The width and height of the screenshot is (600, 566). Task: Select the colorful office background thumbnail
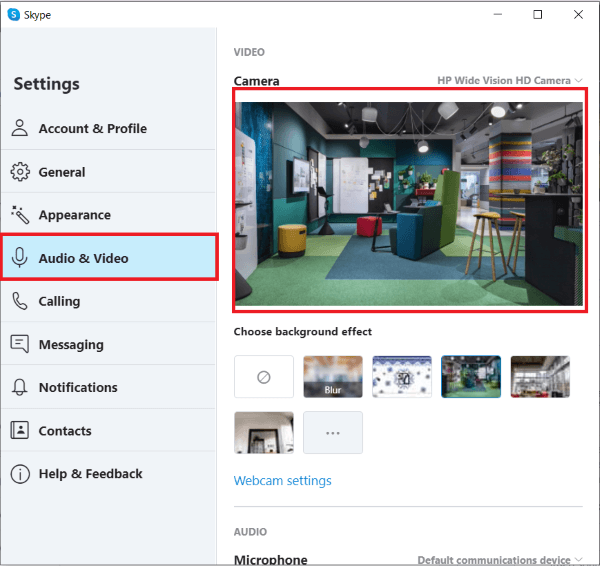[x=471, y=377]
